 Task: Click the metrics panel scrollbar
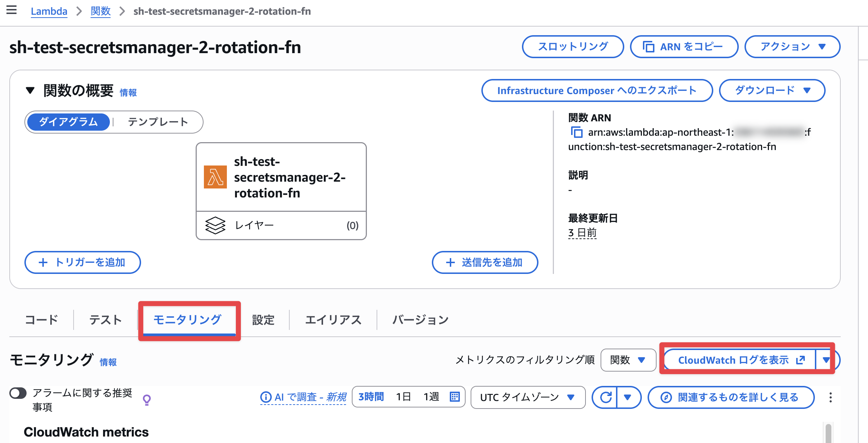pos(828,433)
